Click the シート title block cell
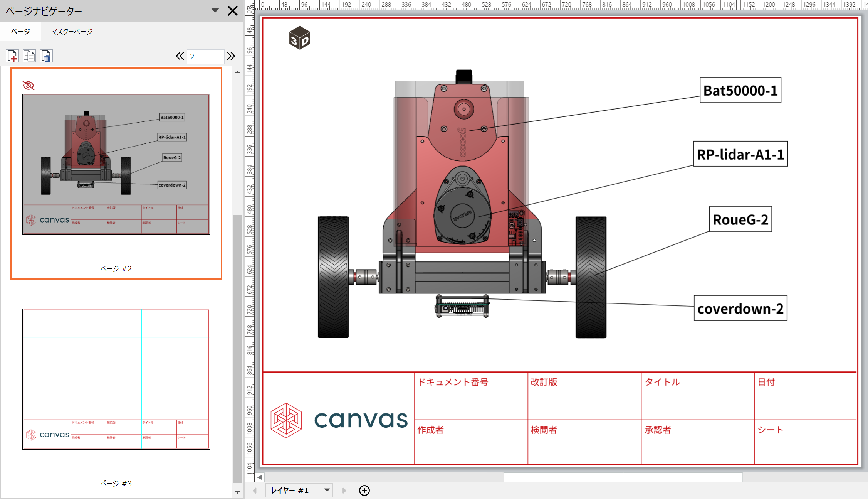This screenshot has width=868, height=499. coord(806,442)
